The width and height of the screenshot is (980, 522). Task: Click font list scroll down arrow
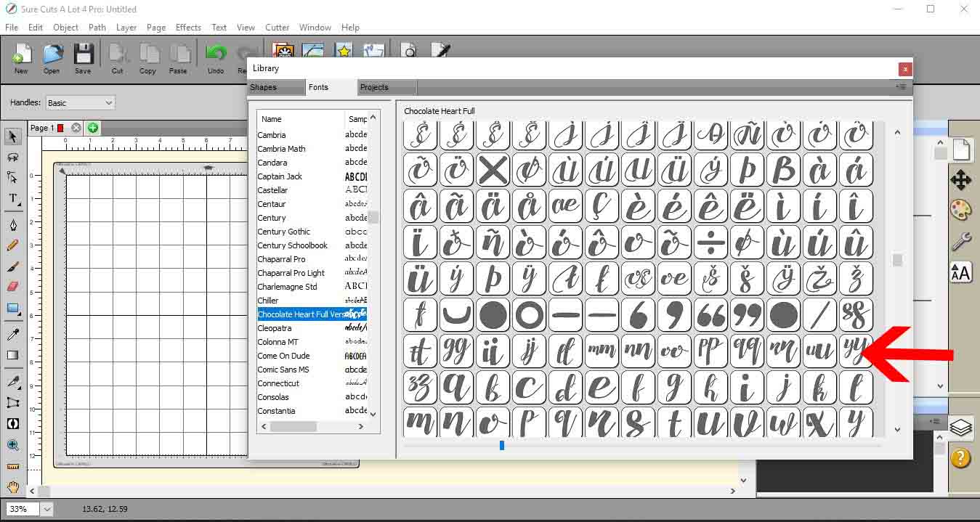[x=373, y=414]
